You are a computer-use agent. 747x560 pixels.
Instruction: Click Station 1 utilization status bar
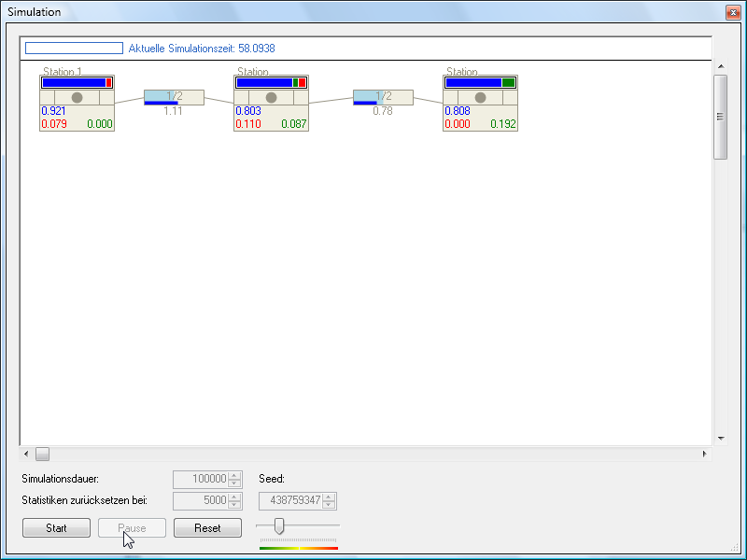pyautogui.click(x=77, y=82)
